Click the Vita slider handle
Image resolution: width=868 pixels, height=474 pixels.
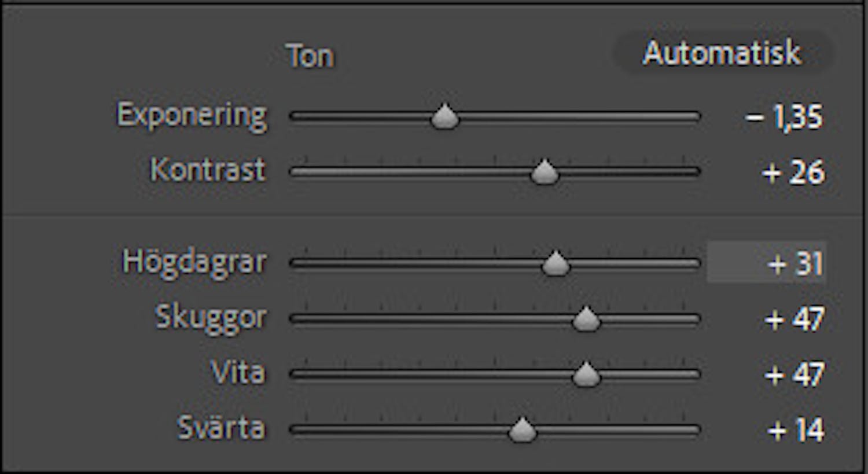pyautogui.click(x=586, y=374)
